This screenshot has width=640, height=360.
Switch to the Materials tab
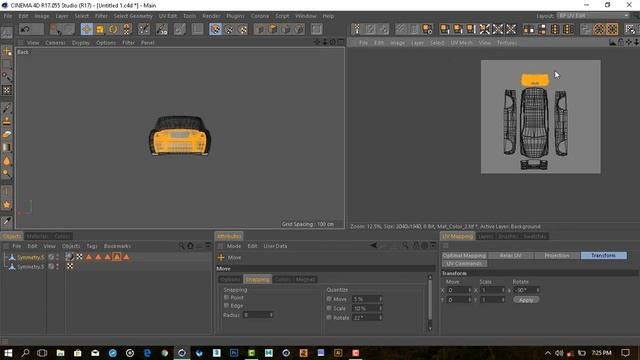tap(38, 236)
